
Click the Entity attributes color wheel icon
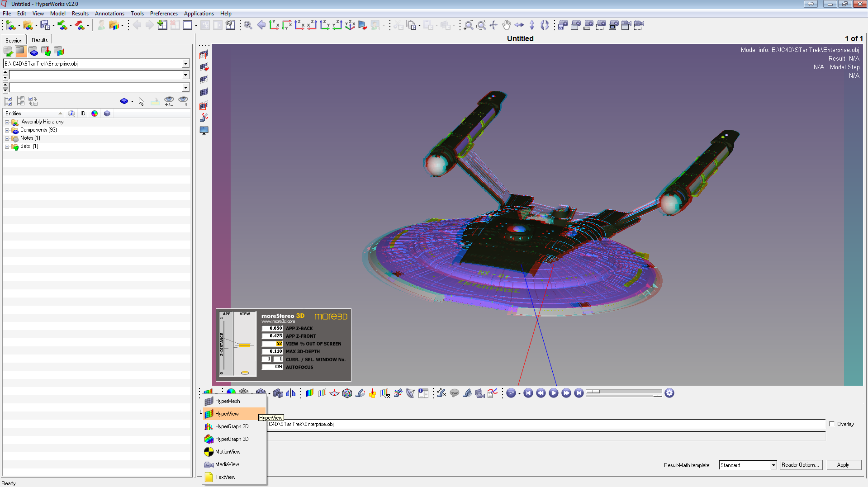(x=95, y=113)
